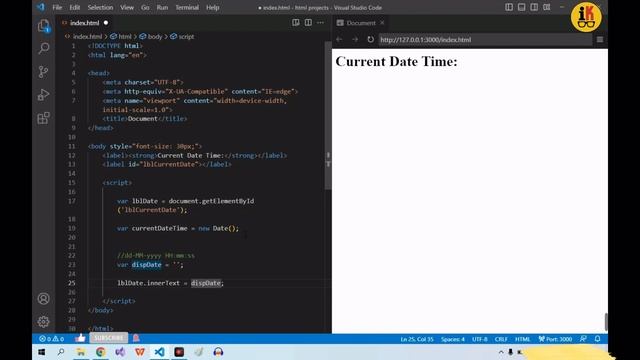Click UTF-8 encoding in status bar

(480, 339)
